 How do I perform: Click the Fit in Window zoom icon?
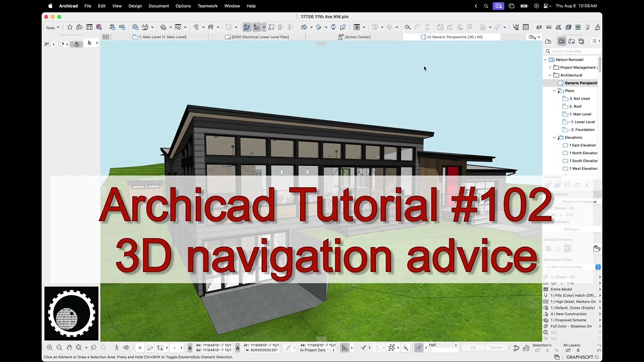click(x=79, y=347)
